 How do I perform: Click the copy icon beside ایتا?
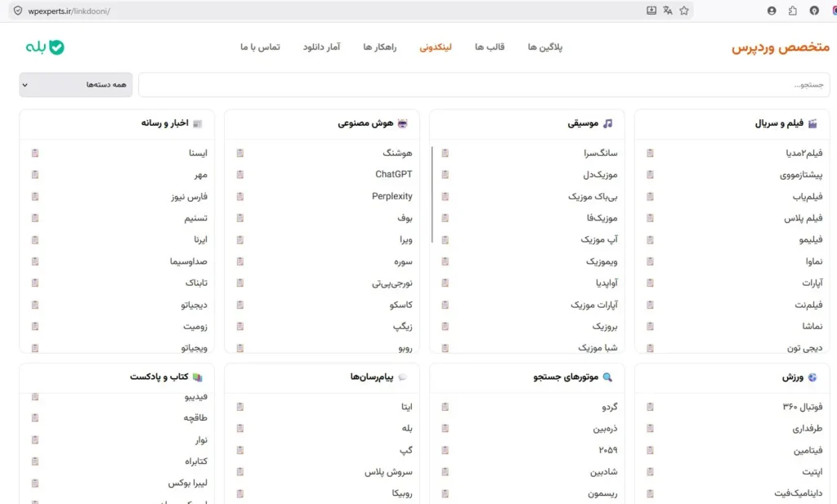click(x=240, y=407)
